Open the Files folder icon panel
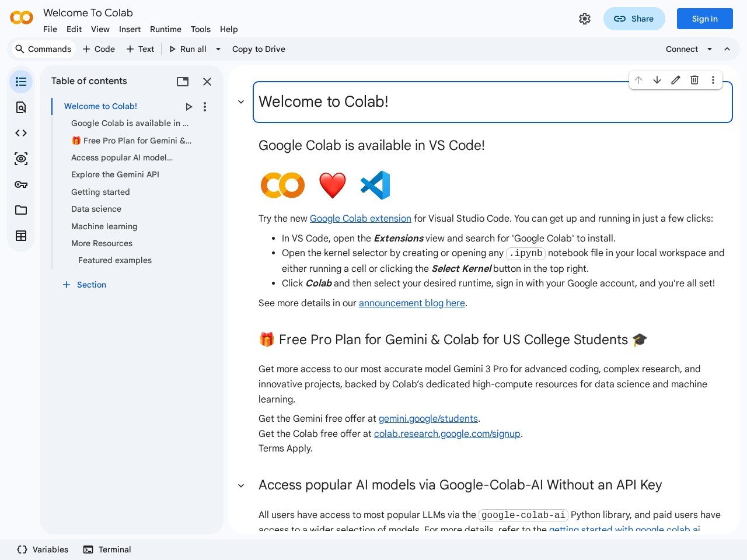The height and width of the screenshot is (560, 747). coord(21,210)
